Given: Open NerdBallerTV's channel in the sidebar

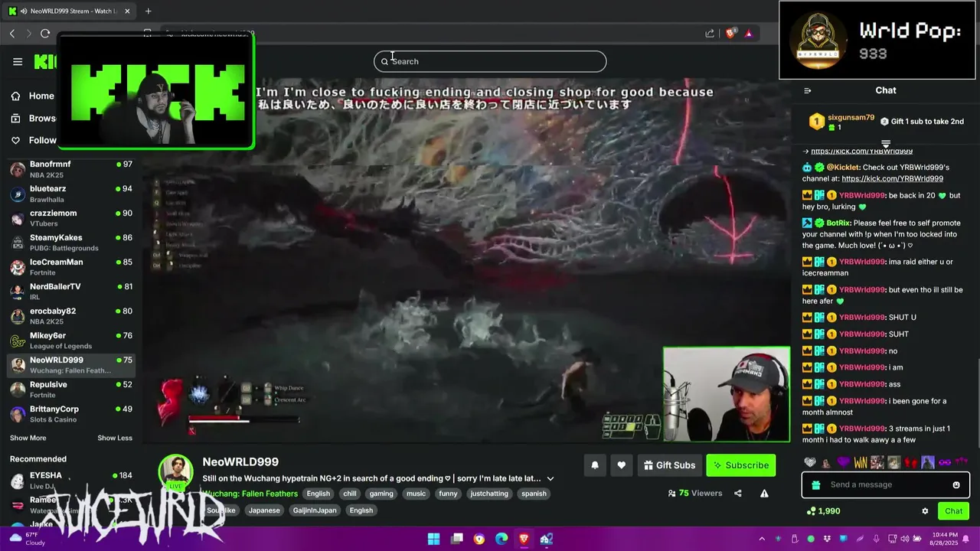Looking at the screenshot, I should (x=70, y=292).
